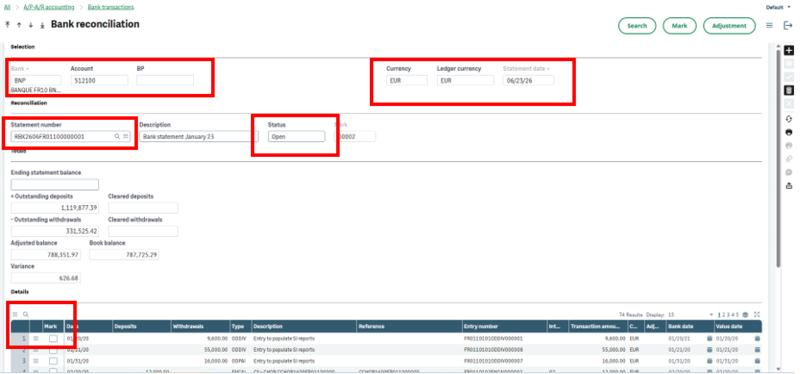The image size is (800, 374).
Task: Click the Cleared withdrawals field
Action: pyautogui.click(x=143, y=231)
